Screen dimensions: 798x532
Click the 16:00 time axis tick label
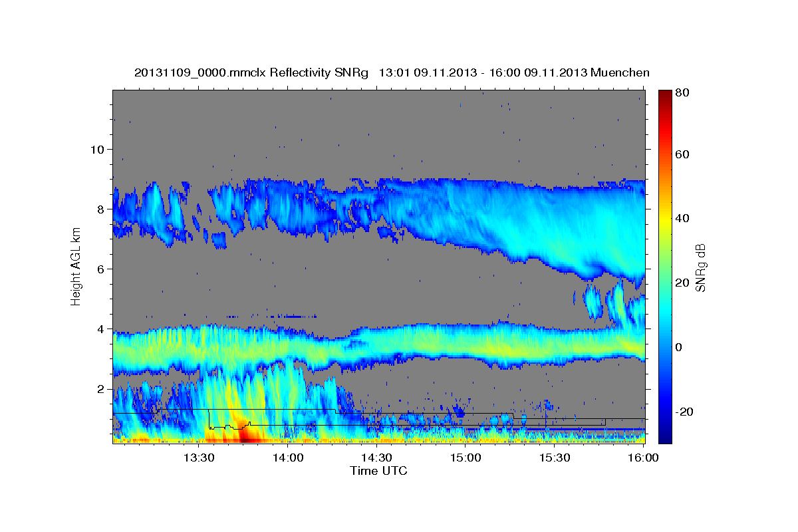click(643, 458)
